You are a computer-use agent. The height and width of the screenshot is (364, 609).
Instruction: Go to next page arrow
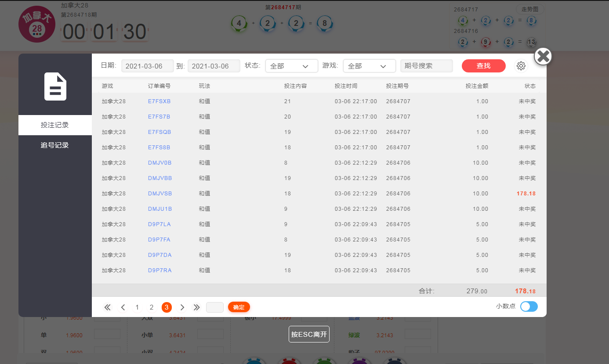tap(182, 307)
